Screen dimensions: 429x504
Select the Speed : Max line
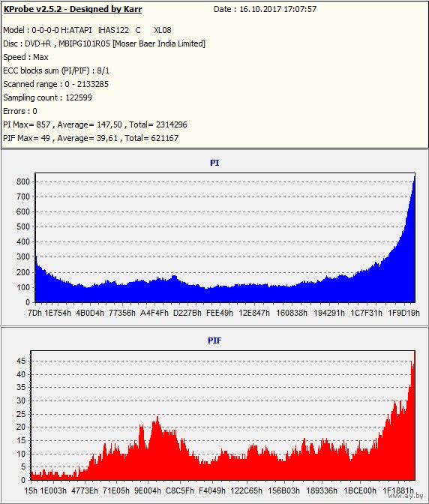click(x=25, y=57)
